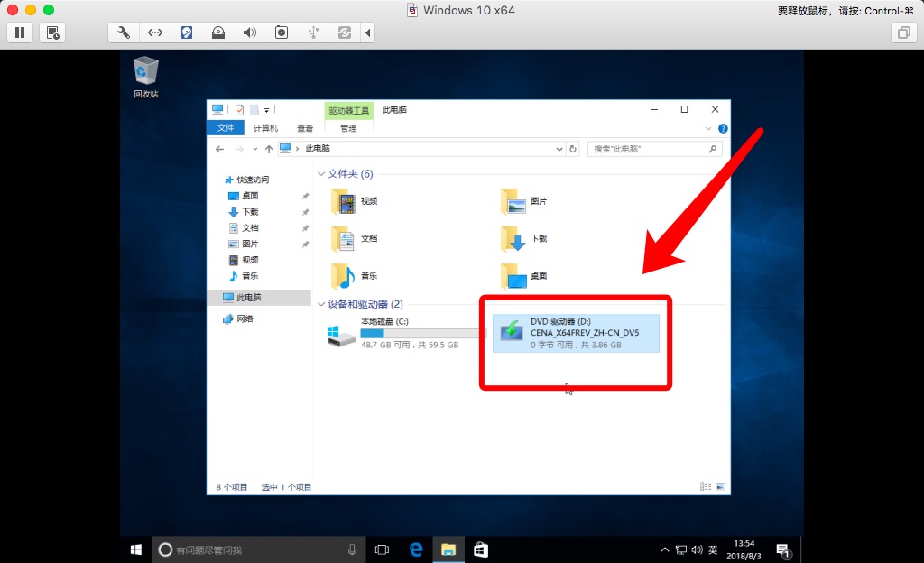Switch to large icons view layout

pos(720,486)
